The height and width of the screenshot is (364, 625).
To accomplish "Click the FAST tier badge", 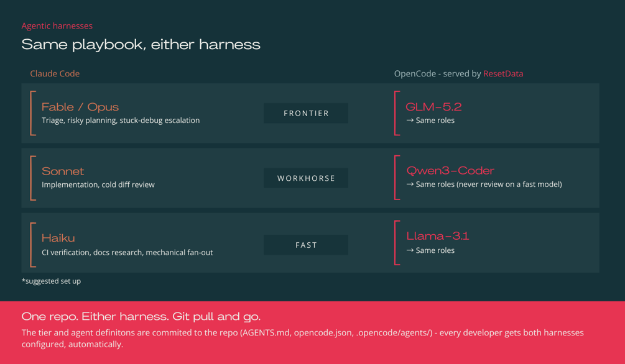I will tap(306, 245).
